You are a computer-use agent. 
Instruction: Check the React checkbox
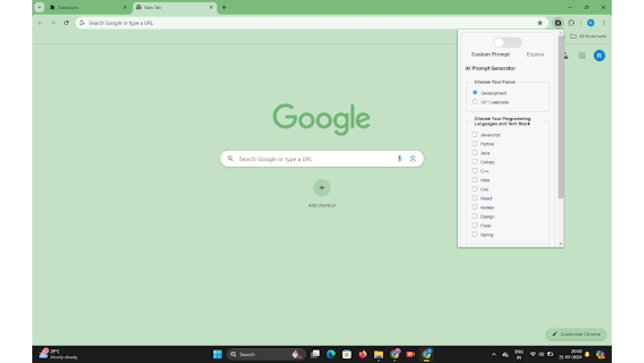click(x=475, y=198)
